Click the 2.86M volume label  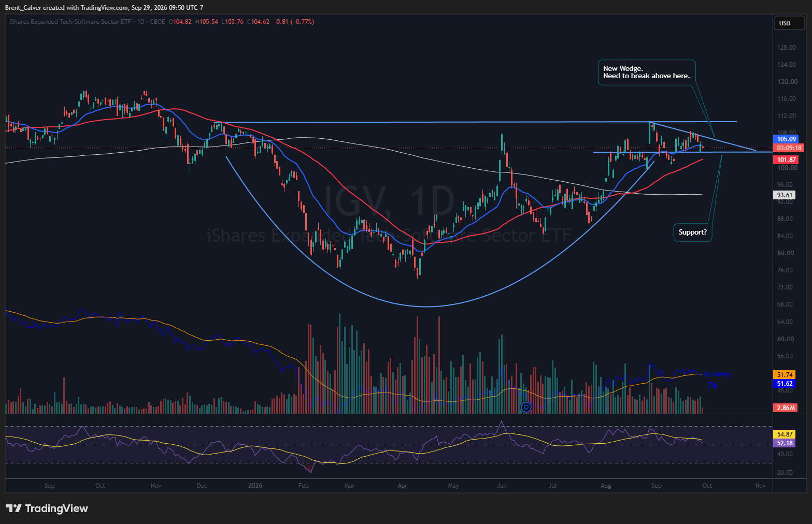click(x=786, y=408)
